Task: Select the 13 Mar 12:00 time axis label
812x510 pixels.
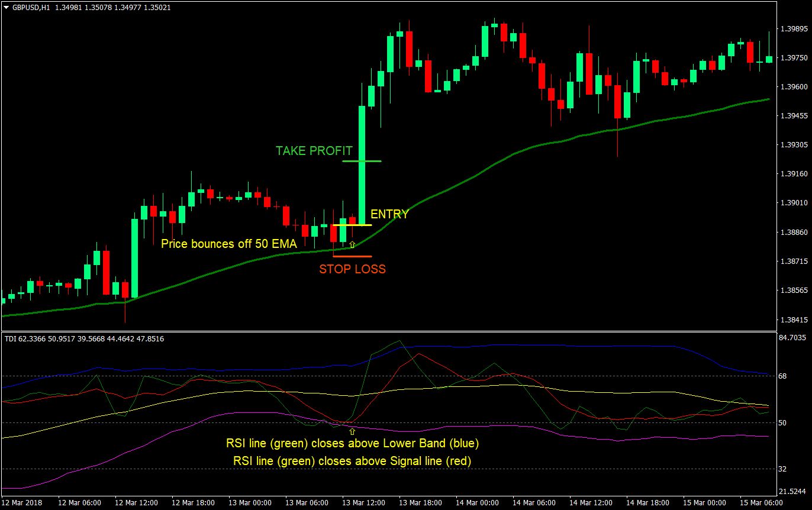Action: [363, 502]
